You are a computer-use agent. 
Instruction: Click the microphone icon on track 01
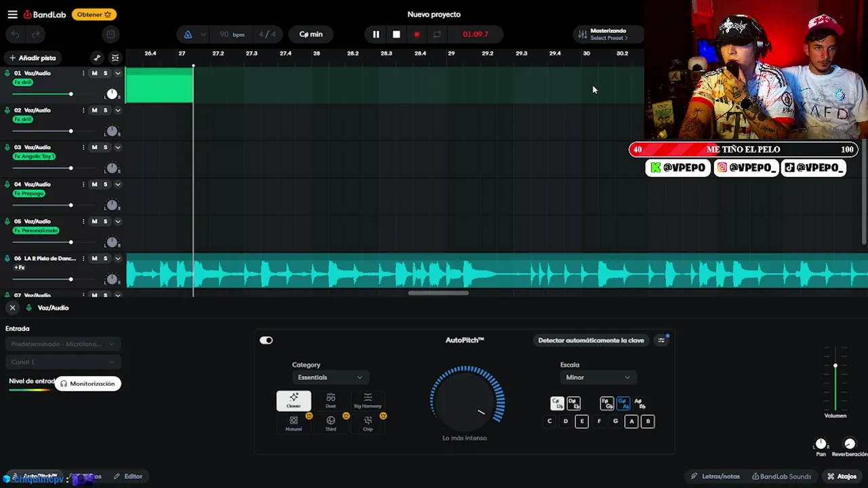(x=7, y=73)
